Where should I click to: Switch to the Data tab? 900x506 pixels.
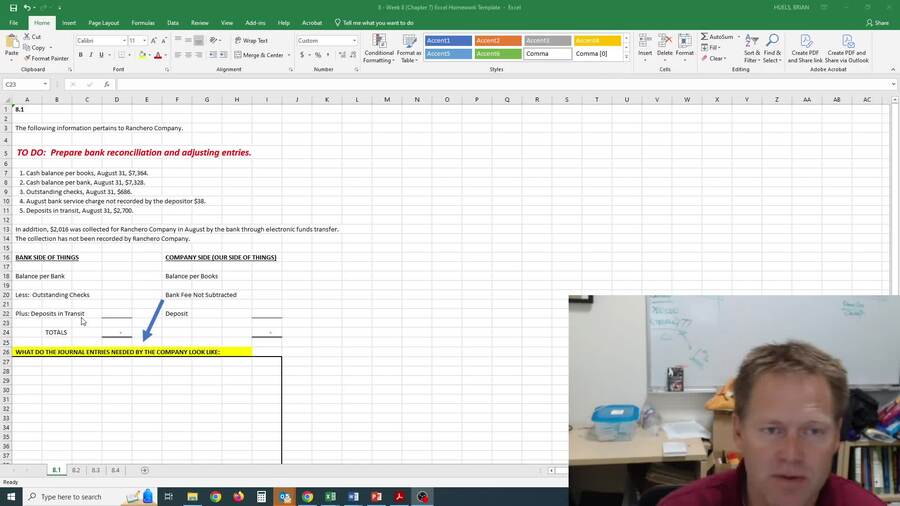pyautogui.click(x=173, y=23)
